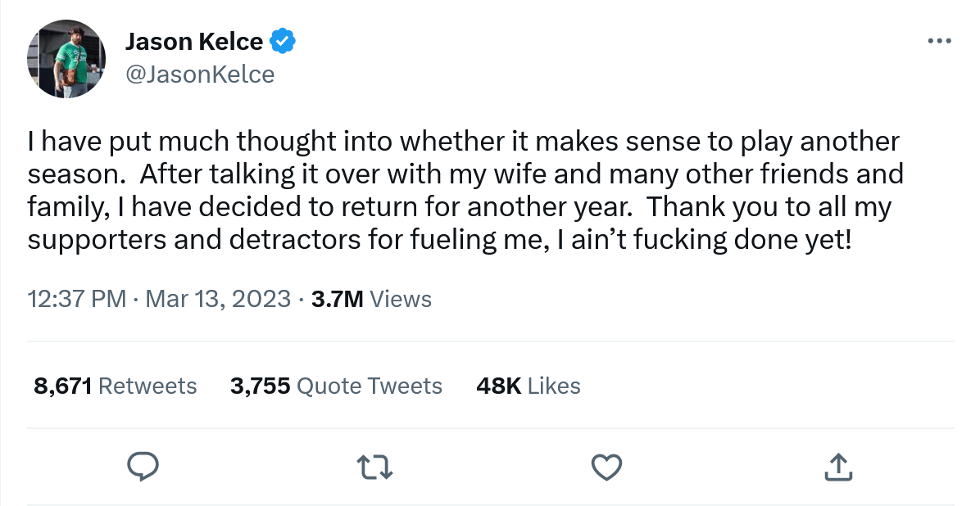Viewport: 980px width, 506px height.
Task: Click the 12:37 PM timestamp
Action: (x=76, y=299)
